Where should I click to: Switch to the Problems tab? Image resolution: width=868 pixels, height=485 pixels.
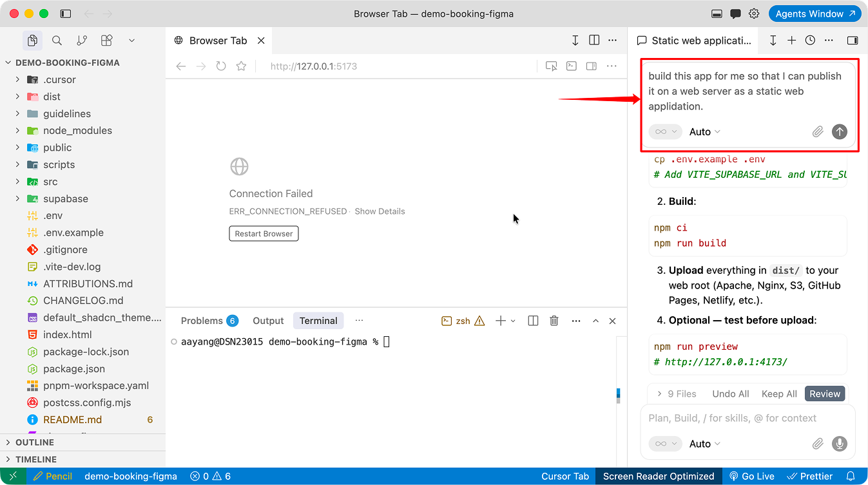coord(209,321)
